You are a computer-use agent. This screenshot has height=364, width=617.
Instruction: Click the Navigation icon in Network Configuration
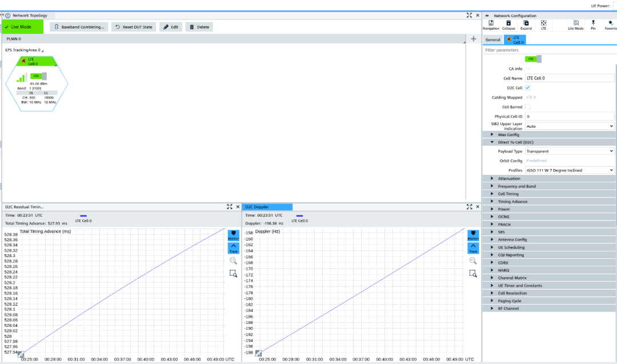[491, 25]
